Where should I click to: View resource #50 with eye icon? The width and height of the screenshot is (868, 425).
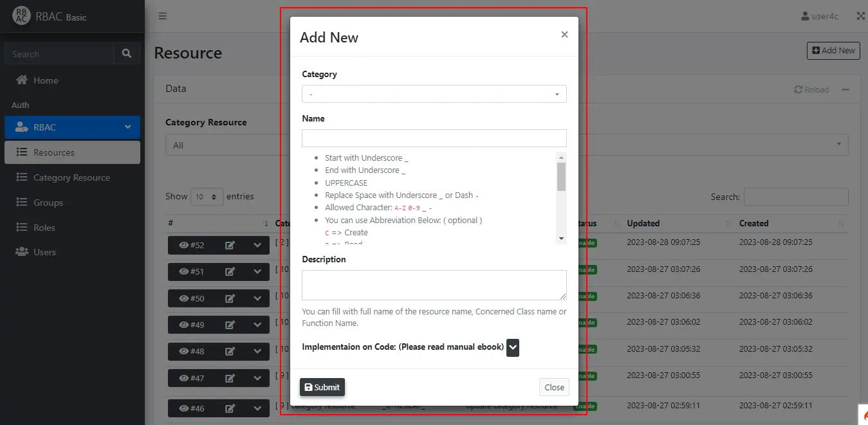tap(191, 298)
